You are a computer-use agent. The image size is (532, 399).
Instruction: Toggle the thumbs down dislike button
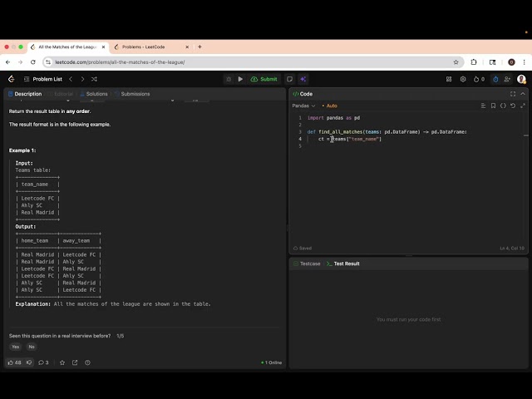[29, 362]
